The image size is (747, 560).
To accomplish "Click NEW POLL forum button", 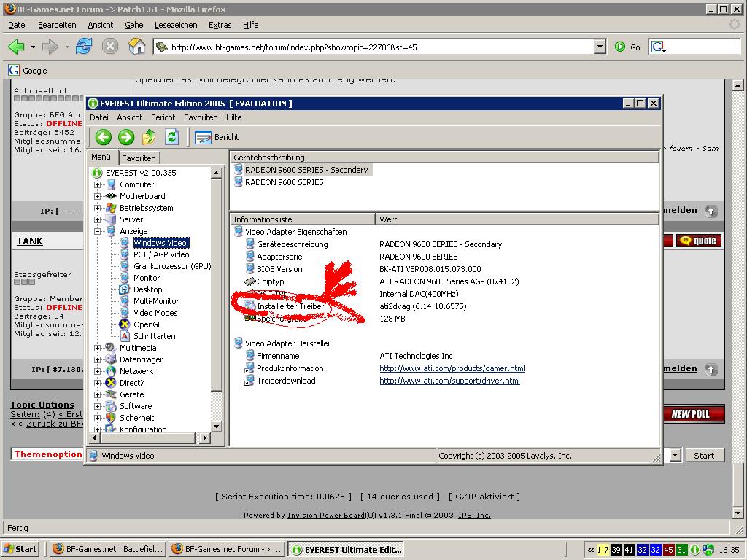I will (x=694, y=414).
